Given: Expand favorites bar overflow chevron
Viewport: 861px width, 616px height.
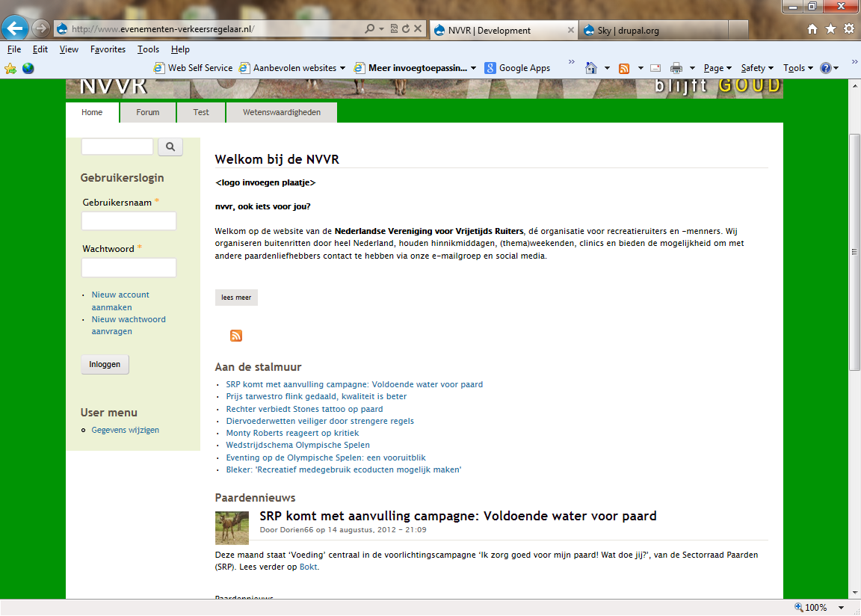Looking at the screenshot, I should (x=571, y=61).
